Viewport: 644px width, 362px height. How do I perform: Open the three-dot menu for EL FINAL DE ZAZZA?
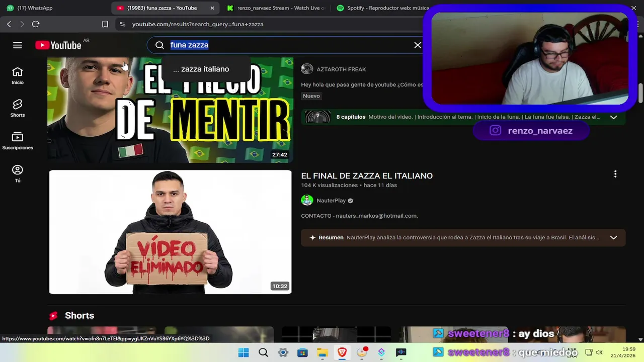coord(615,174)
